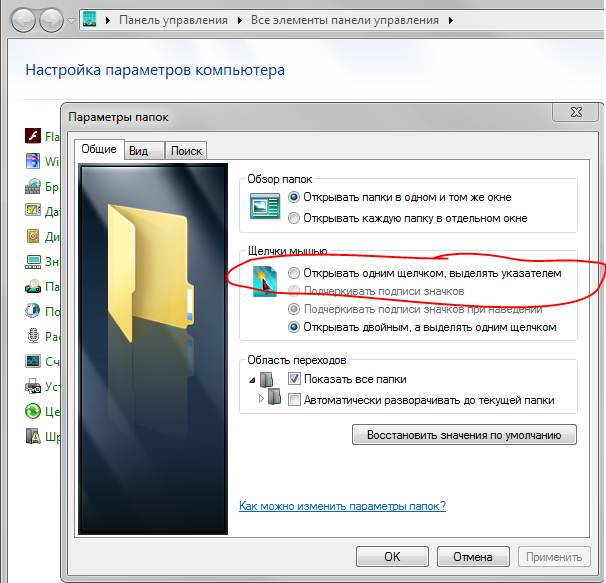Click the Date and Time calendar icon
Image resolution: width=606 pixels, height=583 pixels.
coord(31,211)
